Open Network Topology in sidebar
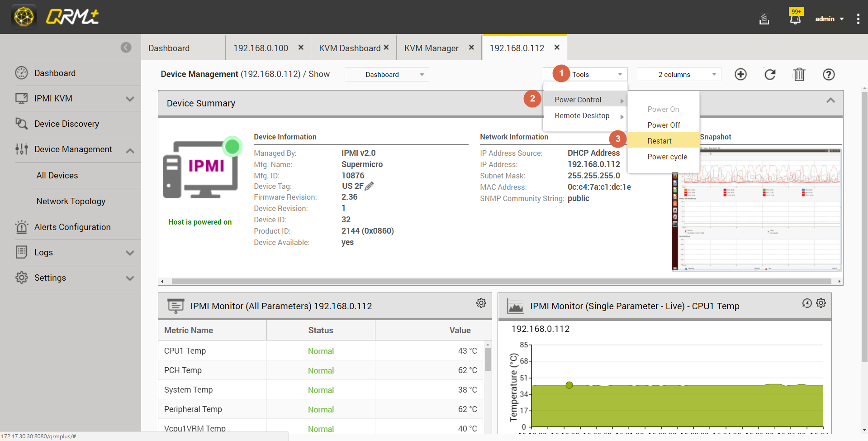 click(71, 201)
